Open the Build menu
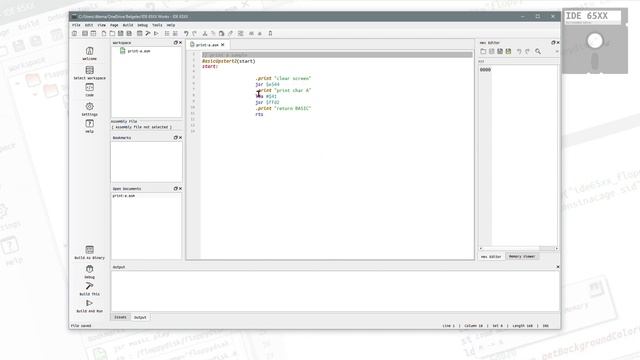This screenshot has width=640, height=360. click(x=128, y=25)
